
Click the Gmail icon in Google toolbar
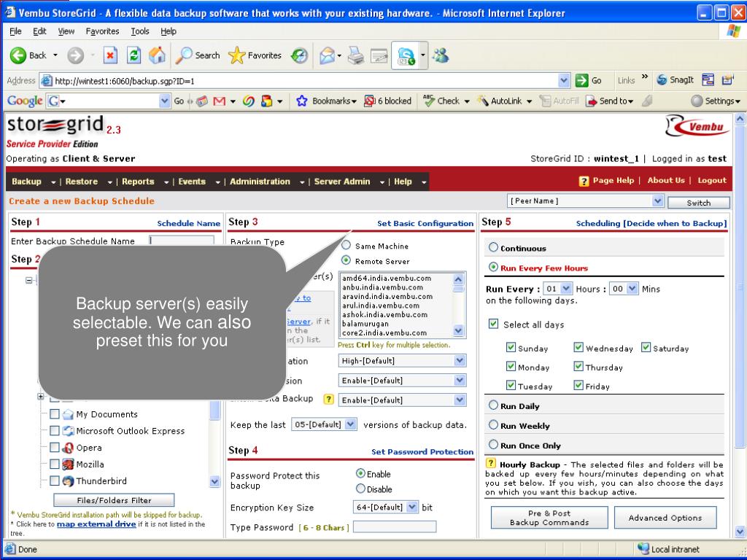point(219,101)
